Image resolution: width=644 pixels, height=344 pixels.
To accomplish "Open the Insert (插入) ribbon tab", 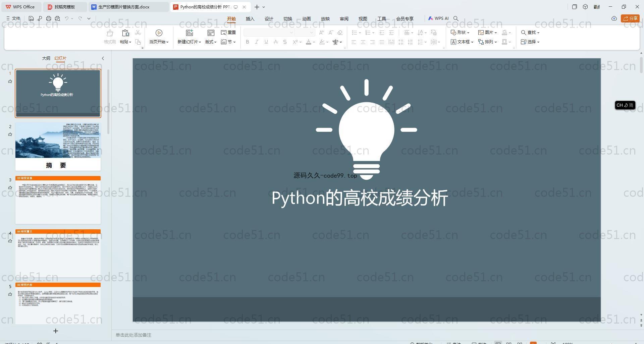I will coord(250,19).
